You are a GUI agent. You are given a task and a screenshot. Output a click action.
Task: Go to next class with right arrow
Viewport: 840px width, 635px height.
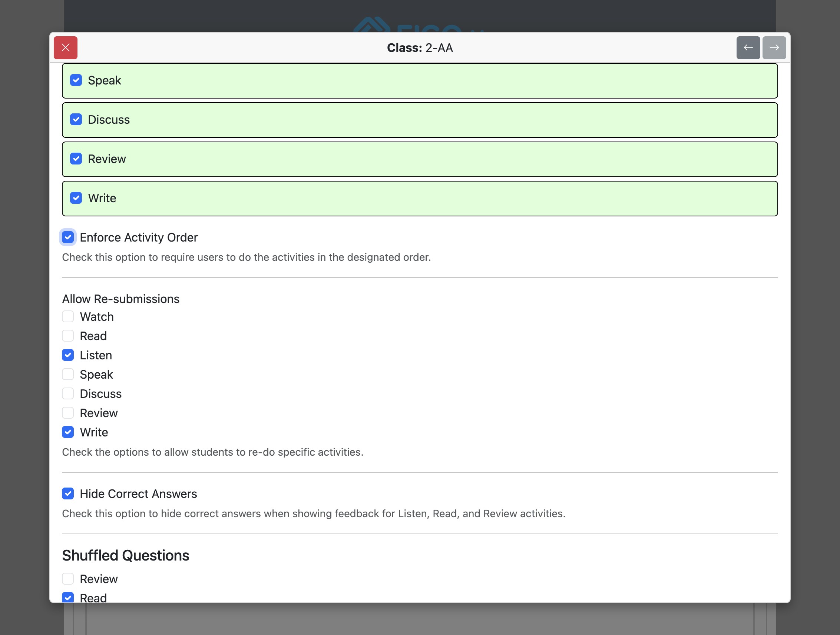(774, 48)
